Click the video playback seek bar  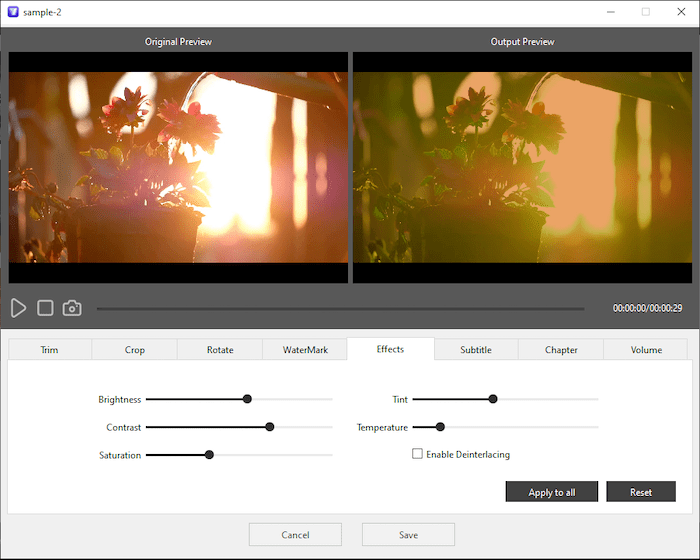[340, 309]
